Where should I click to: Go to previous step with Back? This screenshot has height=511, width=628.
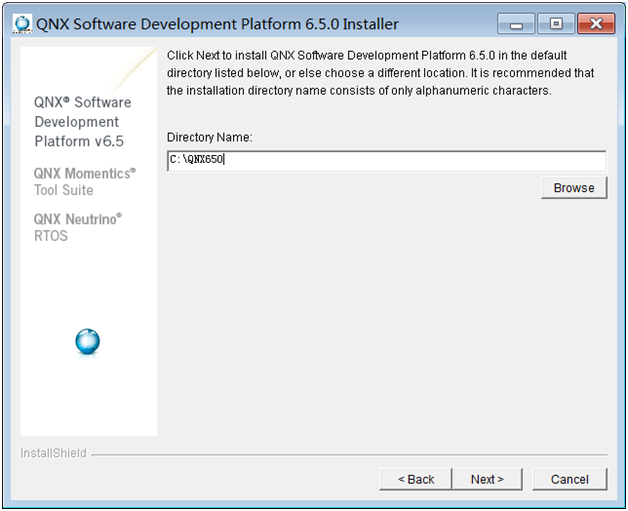tap(416, 479)
